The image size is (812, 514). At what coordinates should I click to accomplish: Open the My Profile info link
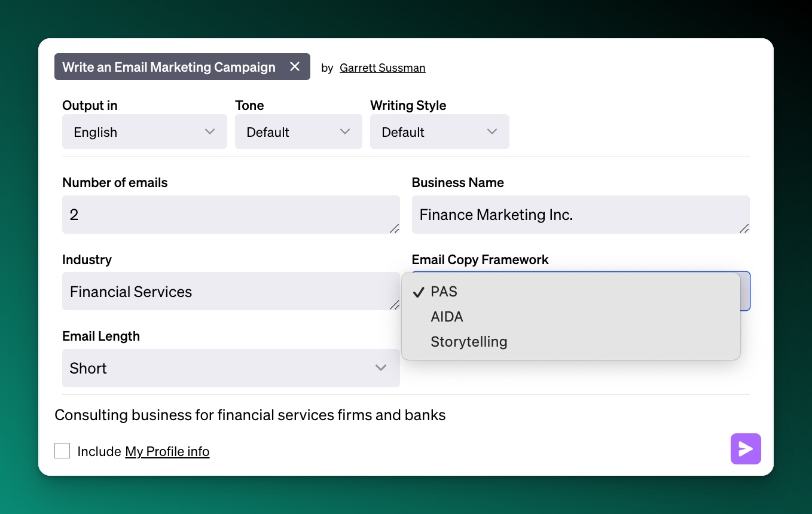(x=167, y=451)
